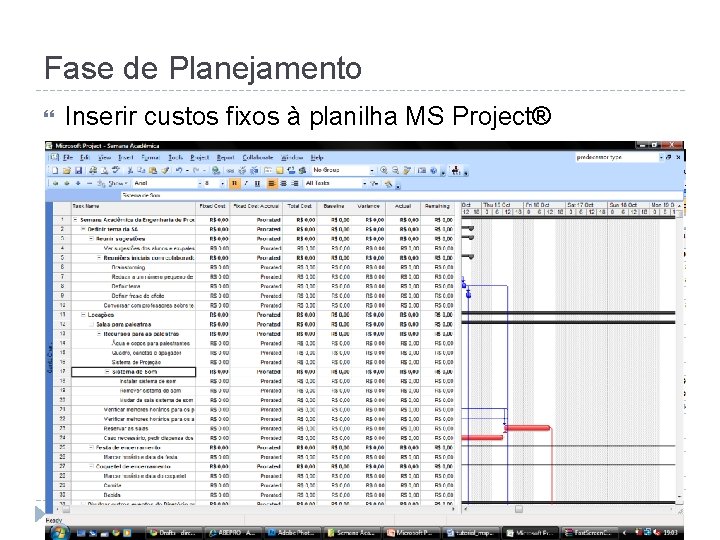The width and height of the screenshot is (720, 540).
Task: Collapse the Semana Acadêmica summary task in row 1
Action: (75, 220)
